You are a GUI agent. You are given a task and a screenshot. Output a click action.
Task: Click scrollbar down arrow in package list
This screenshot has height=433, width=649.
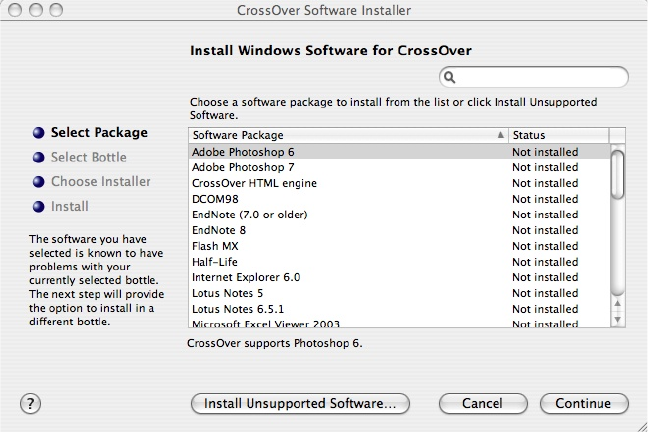pos(617,319)
